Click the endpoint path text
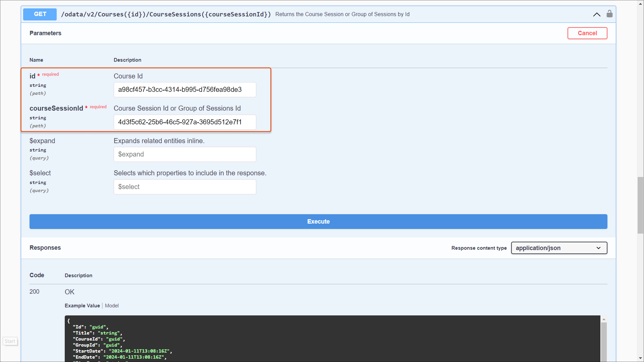Viewport: 644px width, 362px height. pos(166,14)
